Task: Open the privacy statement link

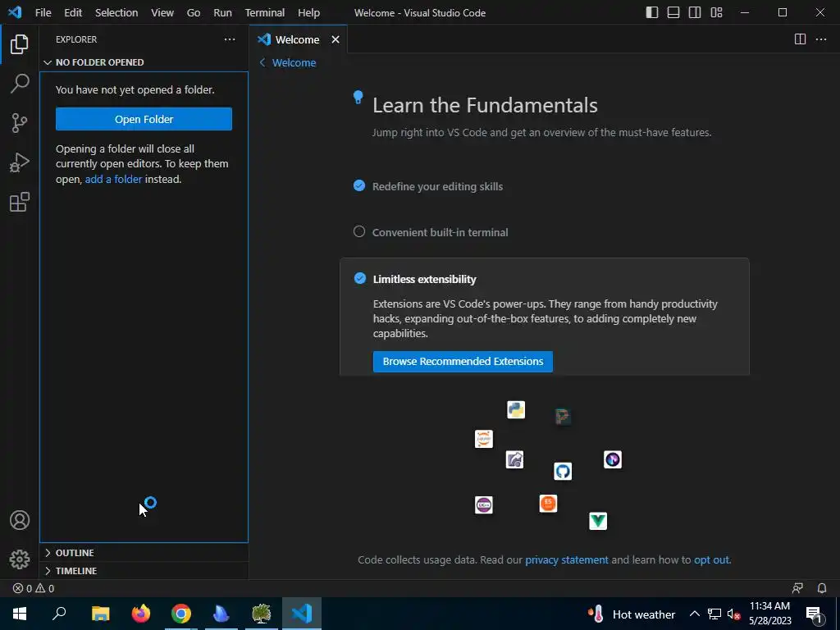Action: (x=567, y=559)
